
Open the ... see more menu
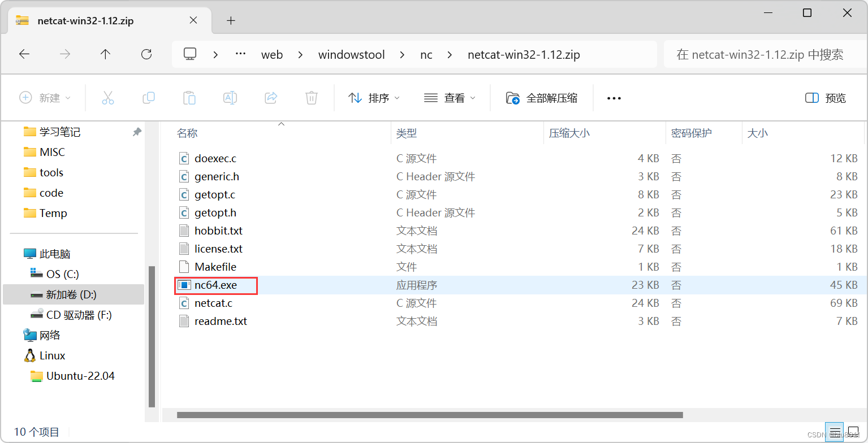click(614, 97)
